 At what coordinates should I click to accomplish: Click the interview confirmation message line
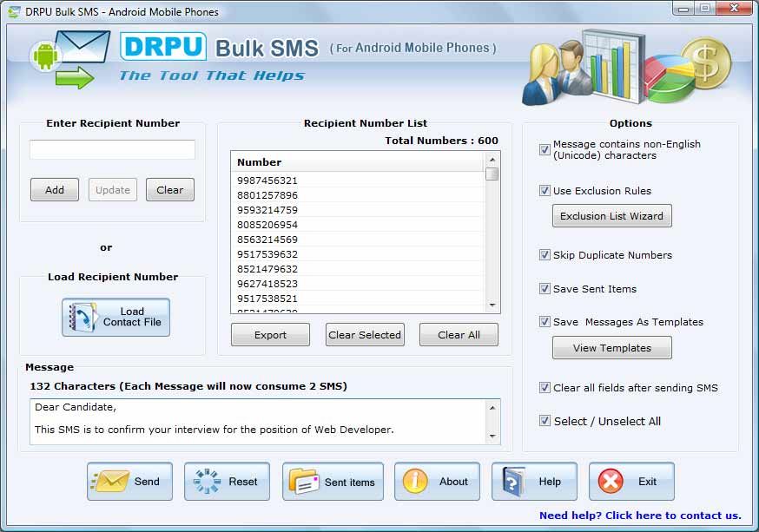coord(214,430)
